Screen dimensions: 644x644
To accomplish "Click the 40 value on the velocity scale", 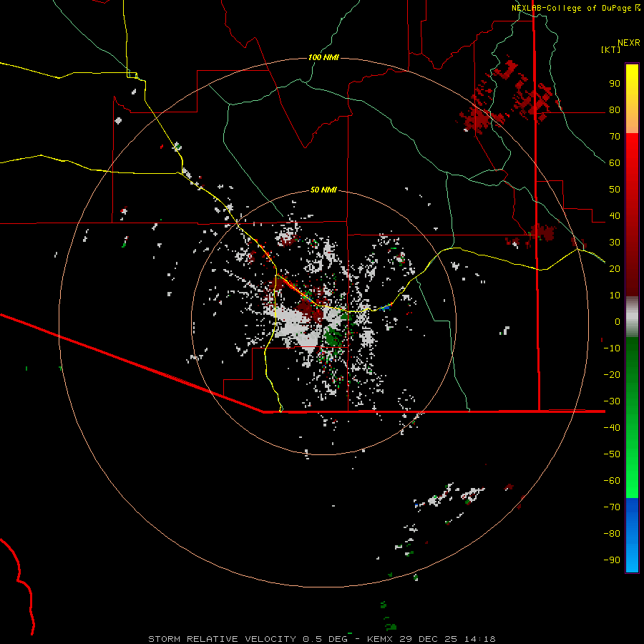I will coord(615,216).
